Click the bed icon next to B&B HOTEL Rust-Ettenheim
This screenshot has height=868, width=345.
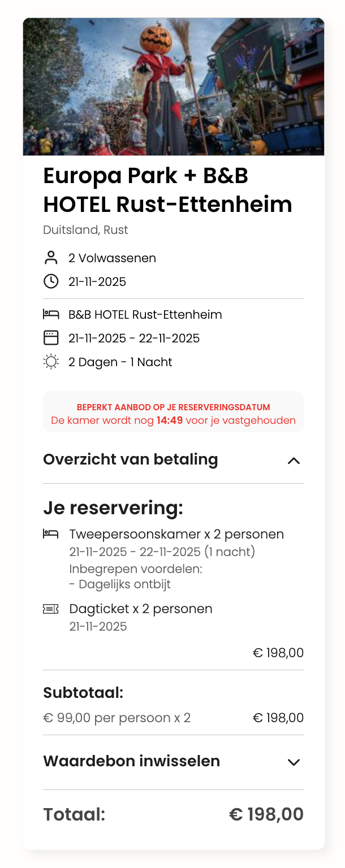[52, 314]
